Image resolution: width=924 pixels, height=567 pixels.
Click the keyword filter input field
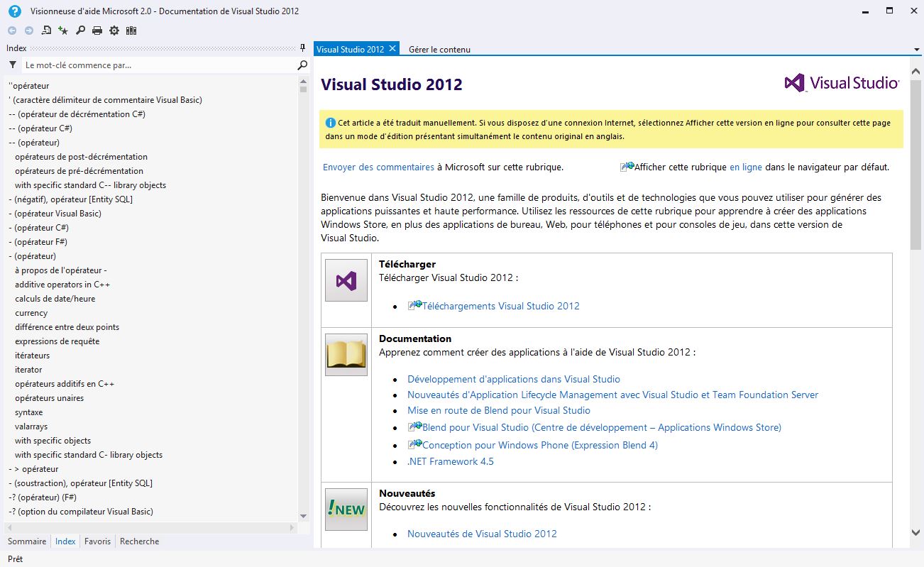tap(159, 65)
